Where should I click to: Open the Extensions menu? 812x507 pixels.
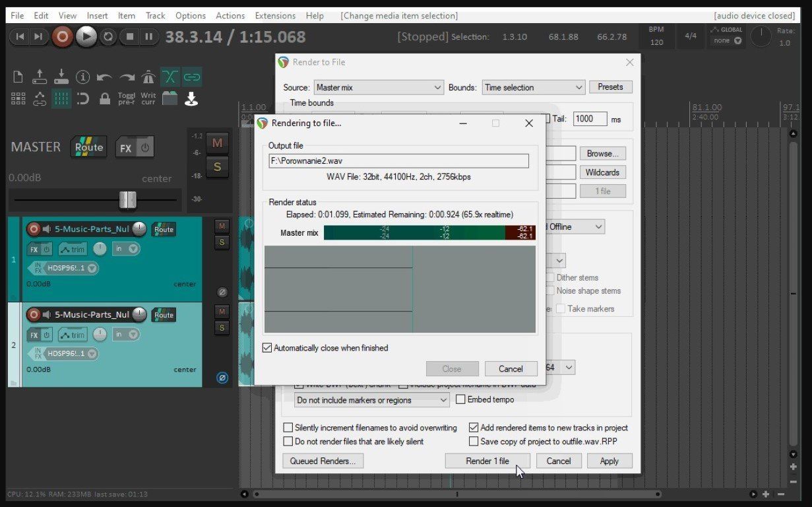pos(276,15)
